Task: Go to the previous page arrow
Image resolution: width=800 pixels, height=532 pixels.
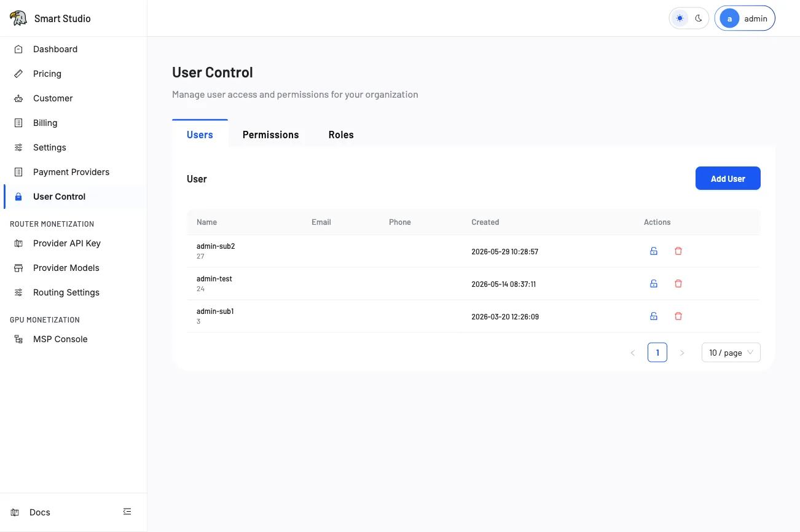Action: pyautogui.click(x=633, y=353)
